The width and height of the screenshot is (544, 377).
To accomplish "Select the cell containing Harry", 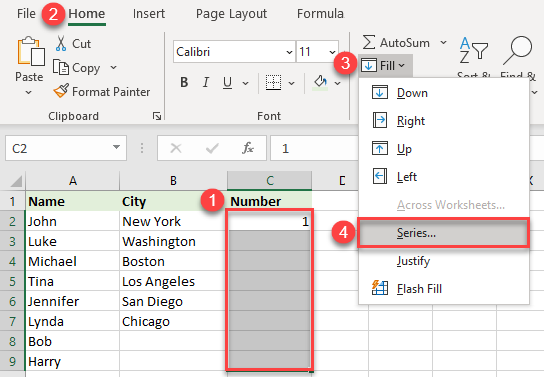I will point(73,361).
